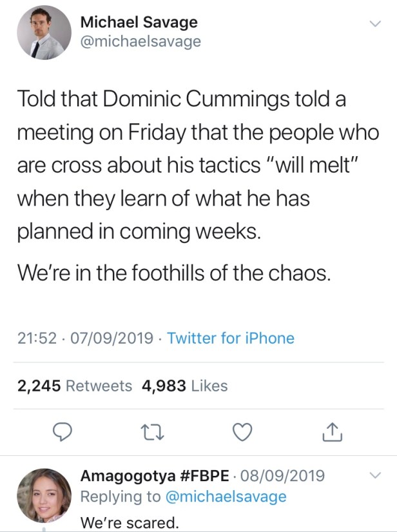
Task: Retweet Michael Savage's tweet
Action: tap(155, 432)
